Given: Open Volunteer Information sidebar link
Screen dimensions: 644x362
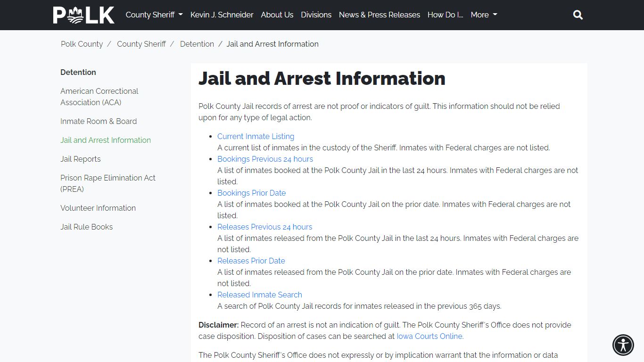Looking at the screenshot, I should [x=98, y=208].
